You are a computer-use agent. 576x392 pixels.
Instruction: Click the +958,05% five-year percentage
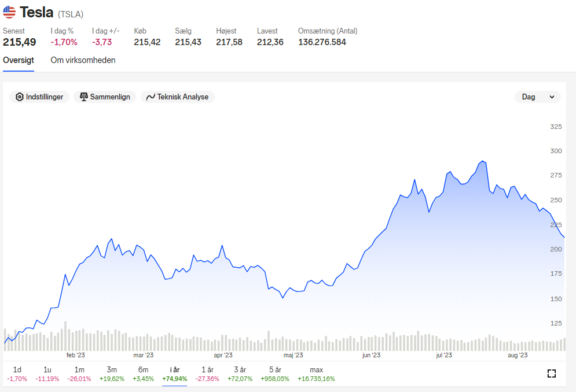[x=275, y=379]
